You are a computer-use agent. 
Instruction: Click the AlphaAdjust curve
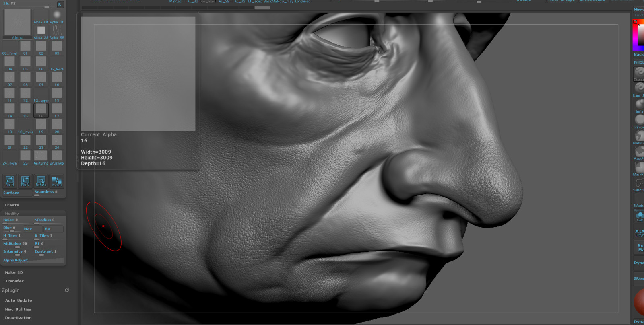[33, 260]
